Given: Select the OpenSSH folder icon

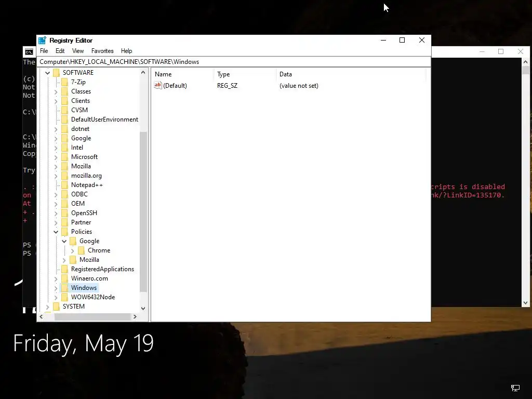Looking at the screenshot, I should 65,212.
